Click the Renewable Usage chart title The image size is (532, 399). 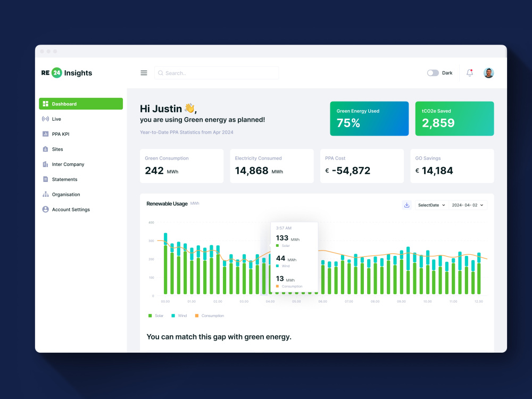[167, 204]
